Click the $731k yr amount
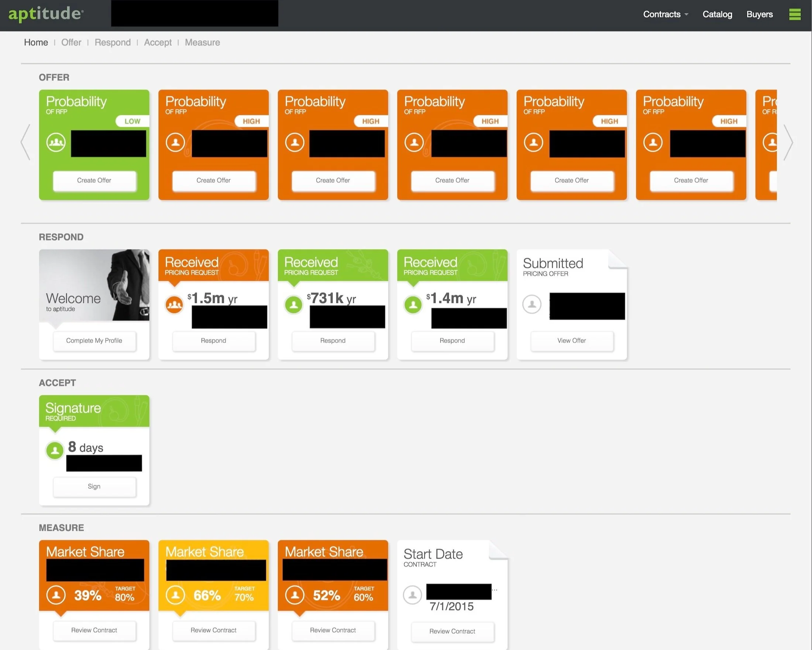The image size is (812, 650). click(x=331, y=298)
